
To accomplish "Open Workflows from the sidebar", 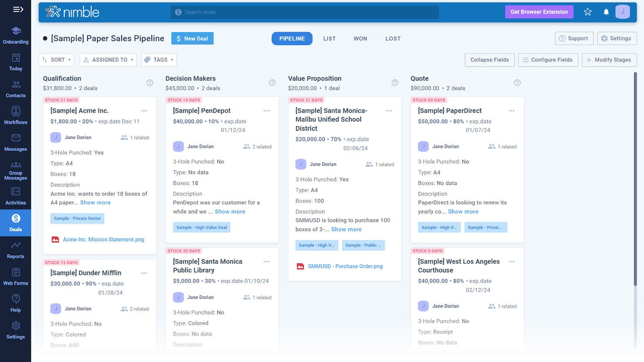I will tap(16, 115).
